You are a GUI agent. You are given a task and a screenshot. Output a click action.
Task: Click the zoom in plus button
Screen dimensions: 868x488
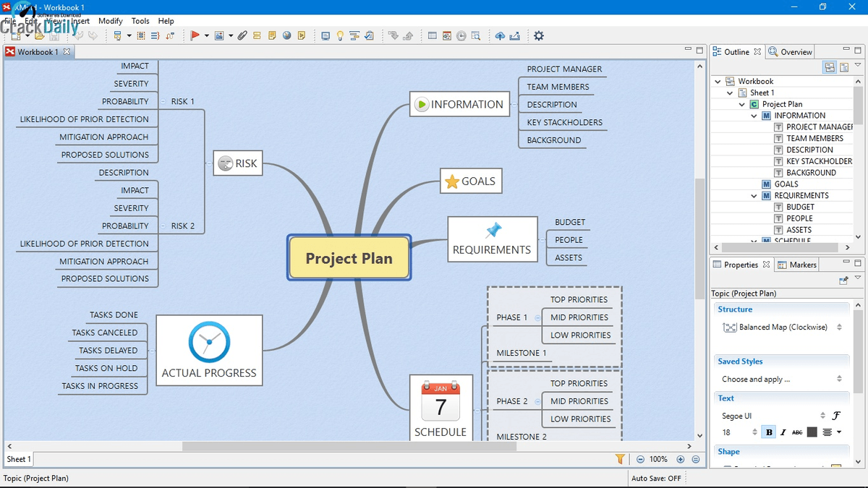tap(681, 459)
